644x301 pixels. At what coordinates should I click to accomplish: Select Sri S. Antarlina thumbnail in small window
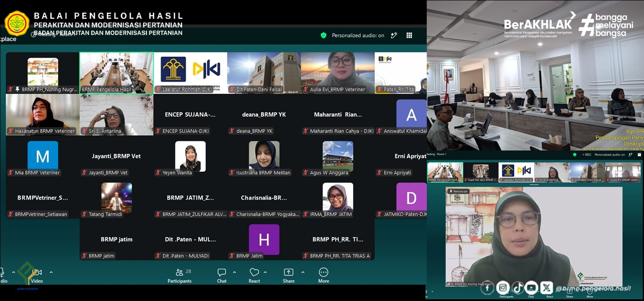pos(552,172)
